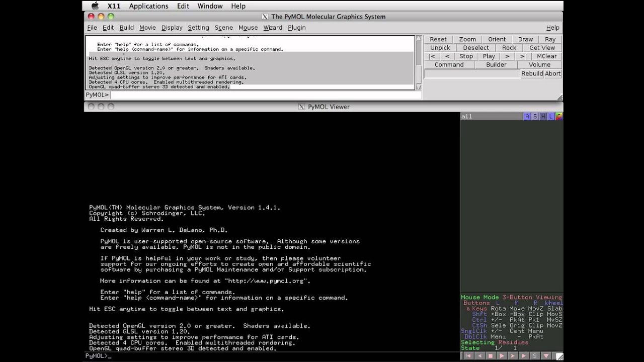The image size is (644, 362).
Task: Select the 'all' object in viewer panel
Action: pyautogui.click(x=492, y=116)
